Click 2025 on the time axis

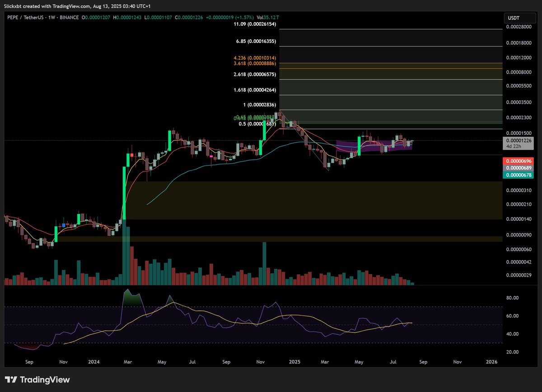(x=294, y=362)
